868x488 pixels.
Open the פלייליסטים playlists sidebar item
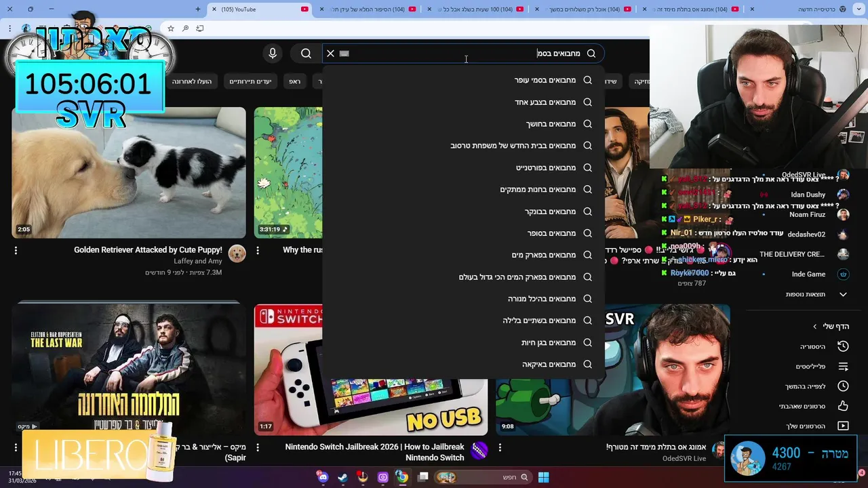pyautogui.click(x=822, y=367)
